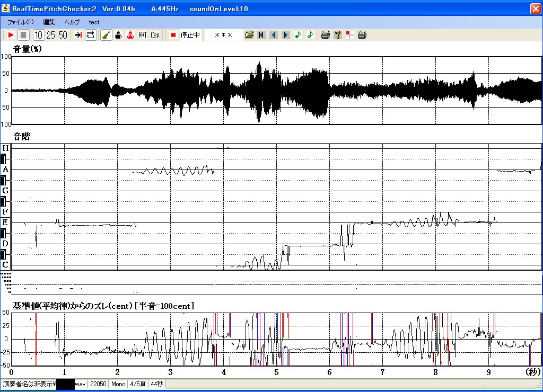Click the red crosshair cursor icon

[x=350, y=35]
